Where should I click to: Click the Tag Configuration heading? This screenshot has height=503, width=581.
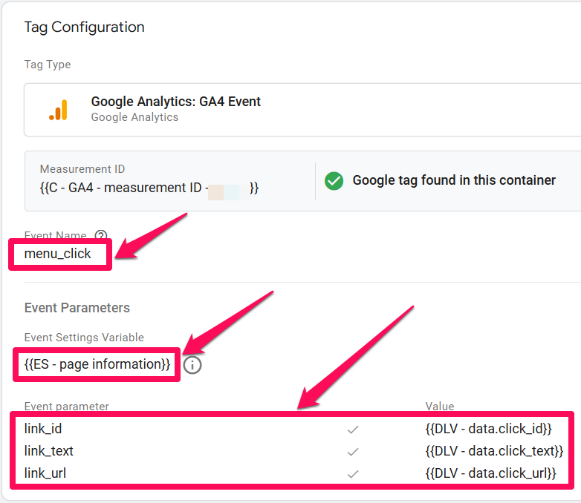[84, 27]
